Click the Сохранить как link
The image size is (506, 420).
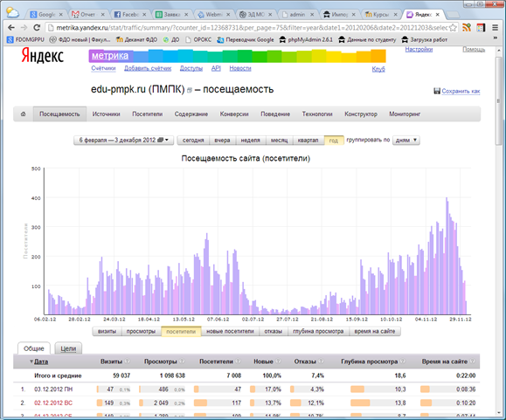461,91
